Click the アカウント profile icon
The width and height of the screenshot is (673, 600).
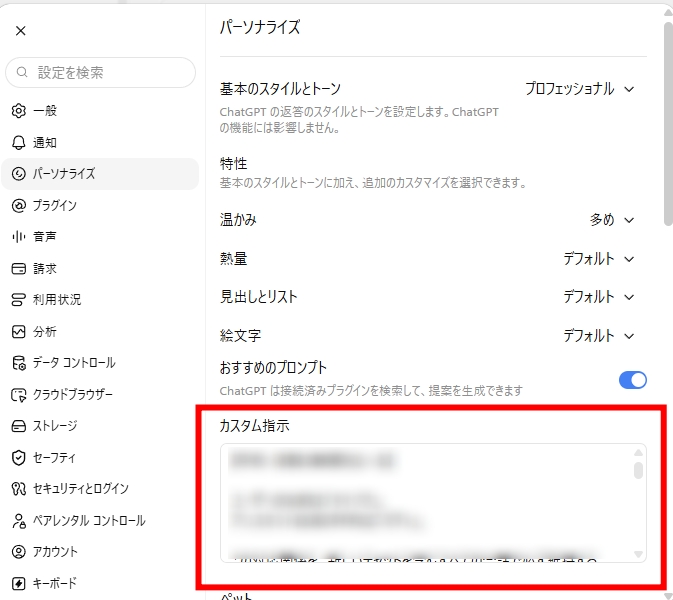tap(18, 552)
